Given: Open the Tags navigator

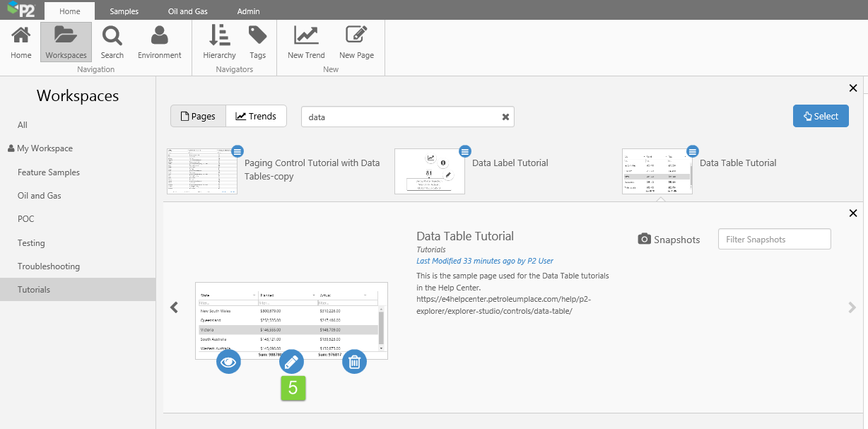Looking at the screenshot, I should [258, 42].
